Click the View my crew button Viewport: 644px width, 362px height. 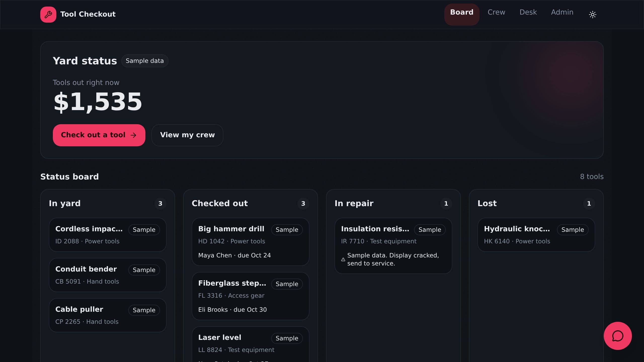pos(187,135)
